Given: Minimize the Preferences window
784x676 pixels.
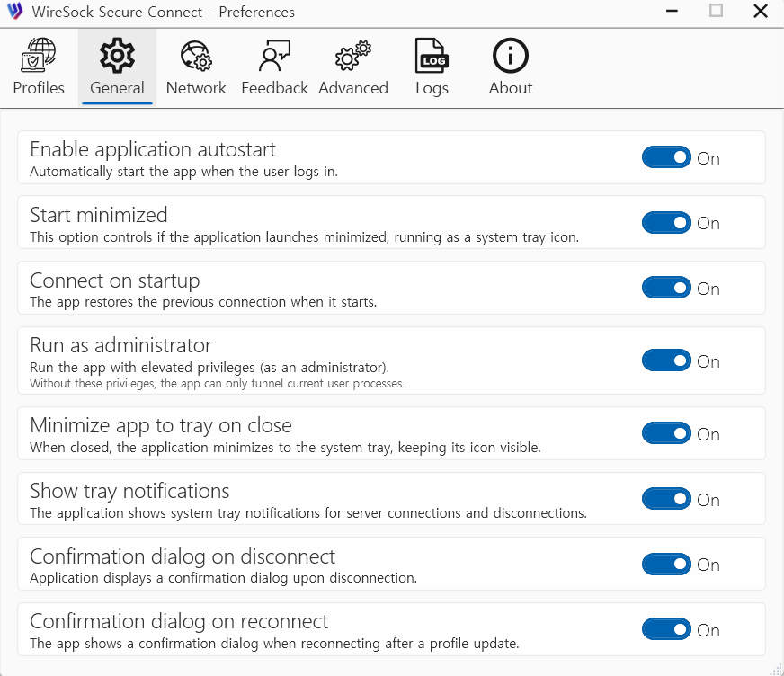Looking at the screenshot, I should (672, 11).
